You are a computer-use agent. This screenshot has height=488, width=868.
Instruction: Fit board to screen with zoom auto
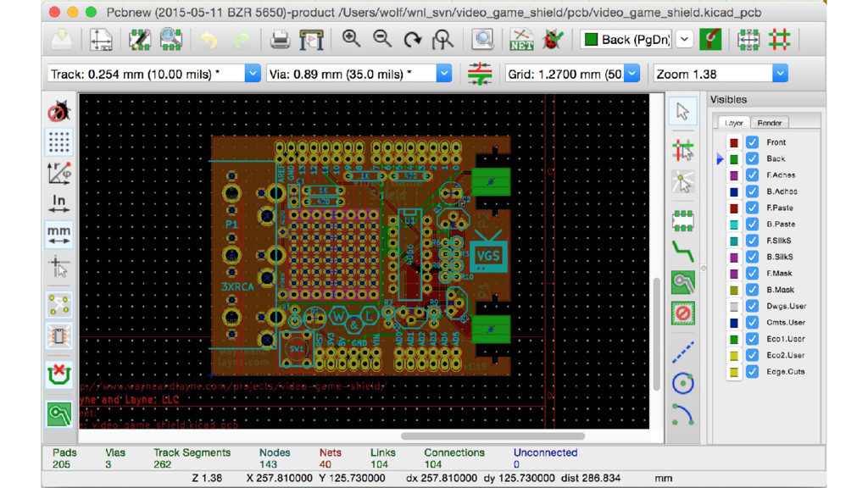[x=442, y=40]
